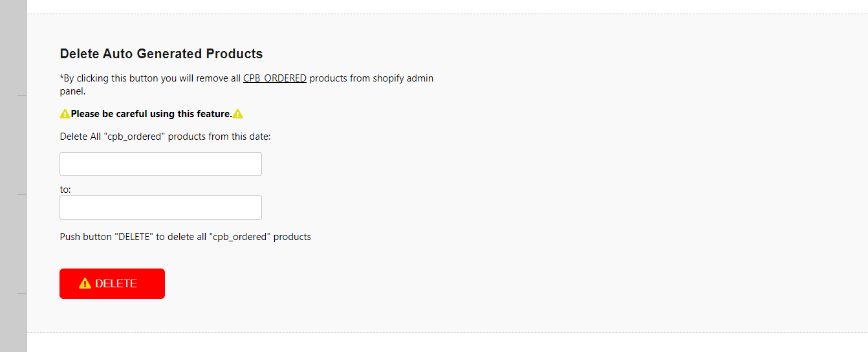
Task: Click the "to:" label
Action: pyautogui.click(x=65, y=190)
